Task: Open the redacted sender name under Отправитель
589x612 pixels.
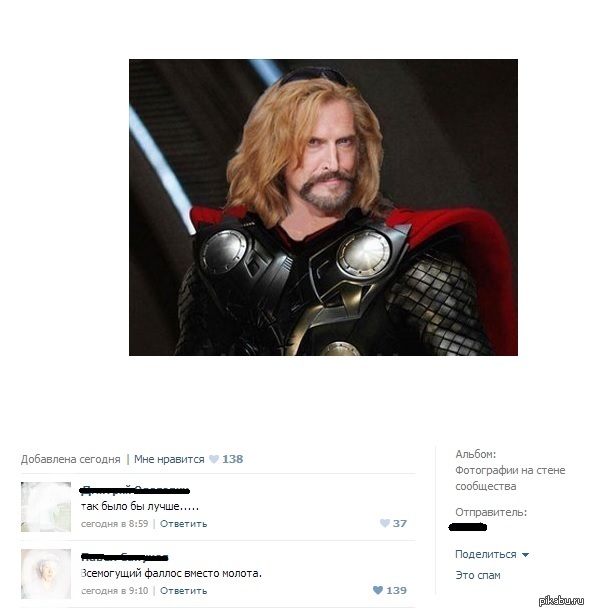Action: 468,528
